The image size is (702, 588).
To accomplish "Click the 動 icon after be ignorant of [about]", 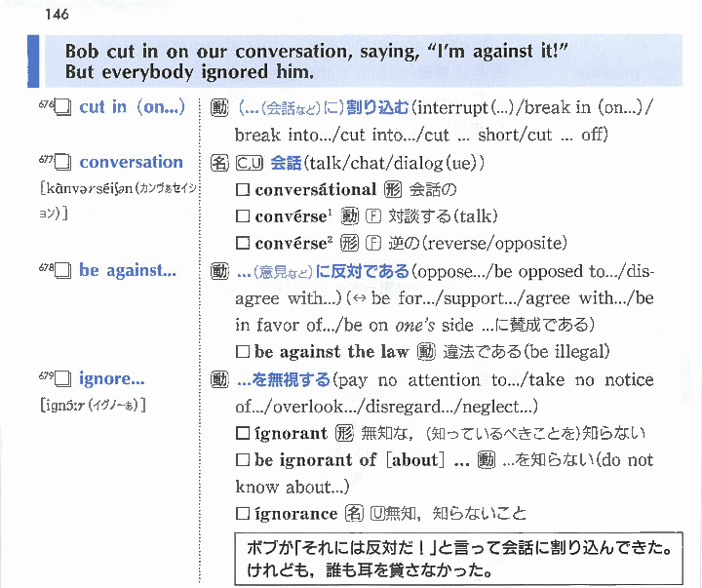I will pos(487,460).
